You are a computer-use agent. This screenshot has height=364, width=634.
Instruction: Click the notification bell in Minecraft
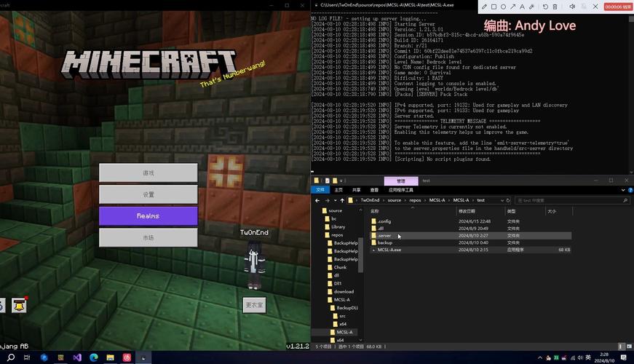tap(17, 305)
